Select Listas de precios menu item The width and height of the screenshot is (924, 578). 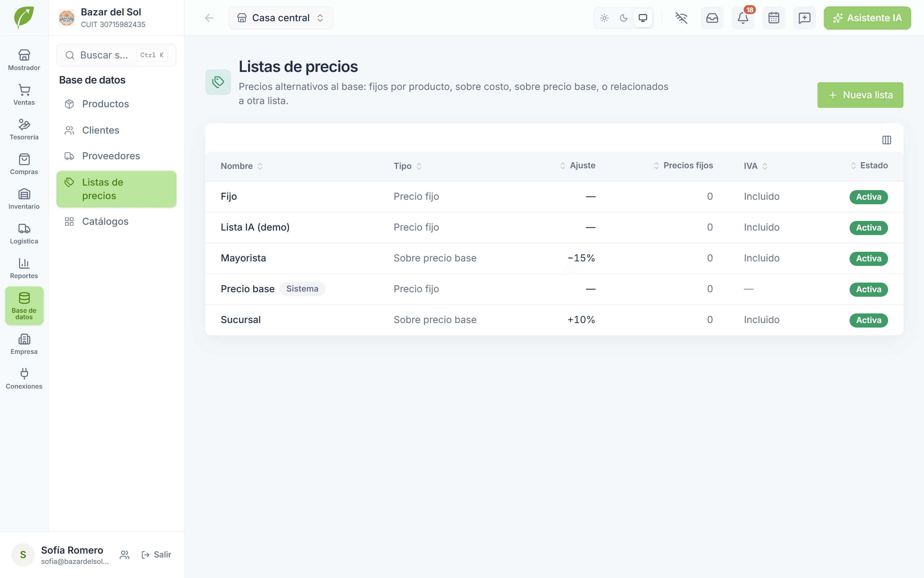116,189
